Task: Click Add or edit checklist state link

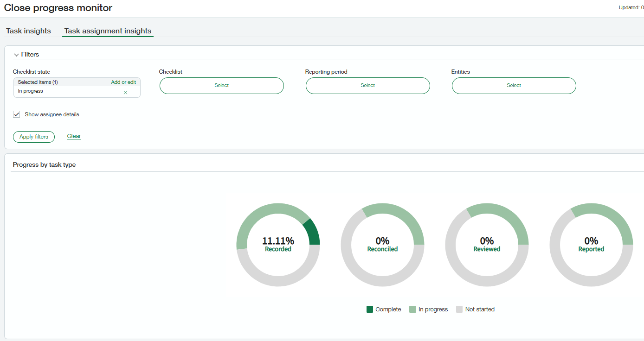Action: click(x=123, y=82)
